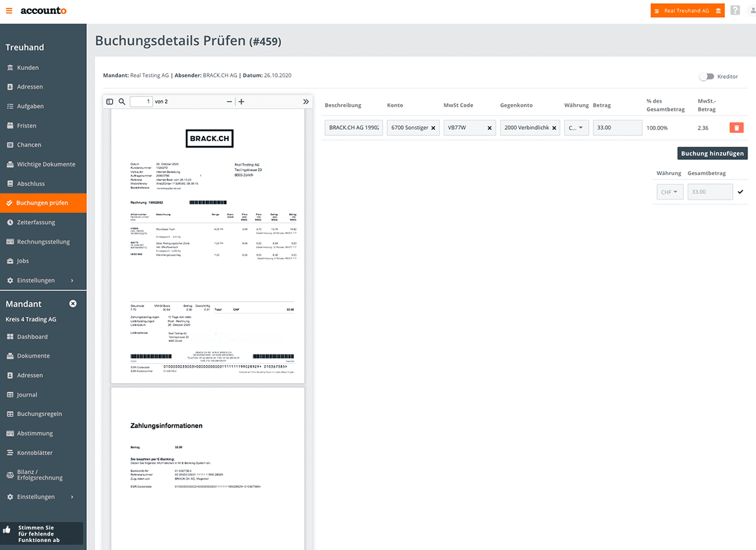Viewport: 756px width, 550px height.
Task: Toggle the Kreditor switch
Action: pos(707,77)
